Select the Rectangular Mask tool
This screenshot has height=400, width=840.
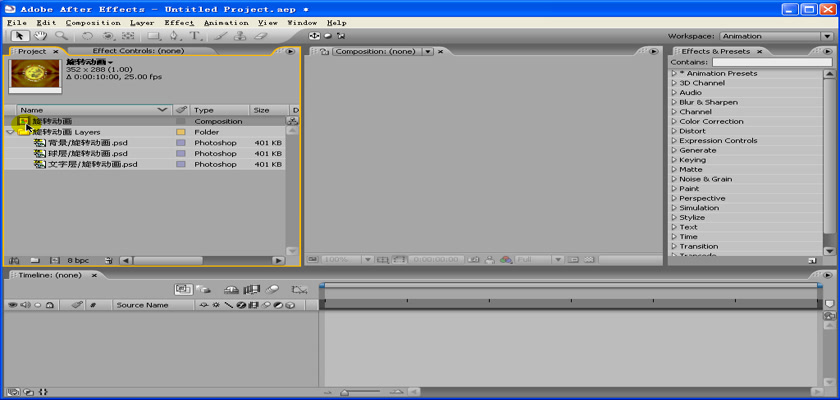coord(154,36)
